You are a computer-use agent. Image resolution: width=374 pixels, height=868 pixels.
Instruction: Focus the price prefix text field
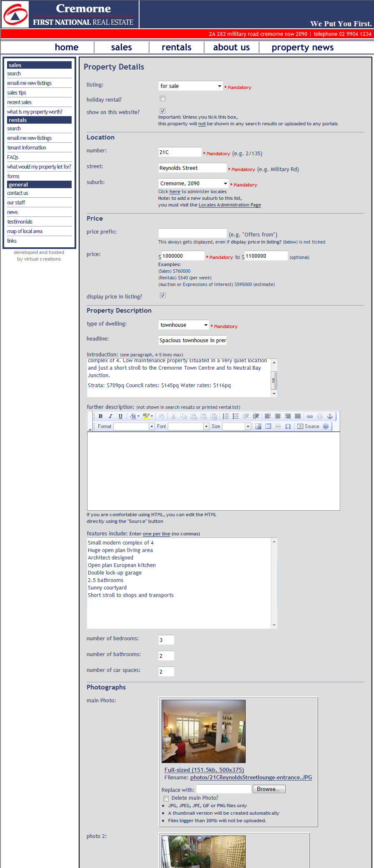click(x=192, y=233)
